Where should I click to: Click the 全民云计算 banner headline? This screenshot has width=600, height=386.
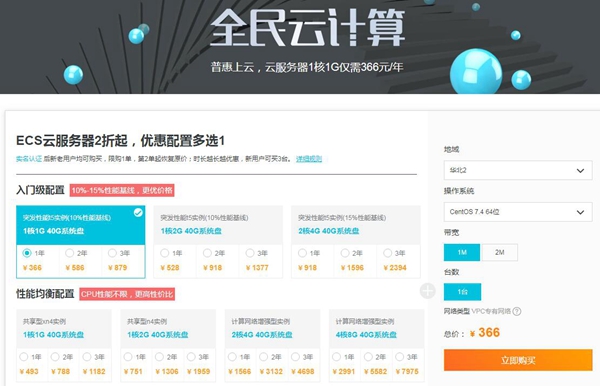click(x=307, y=28)
